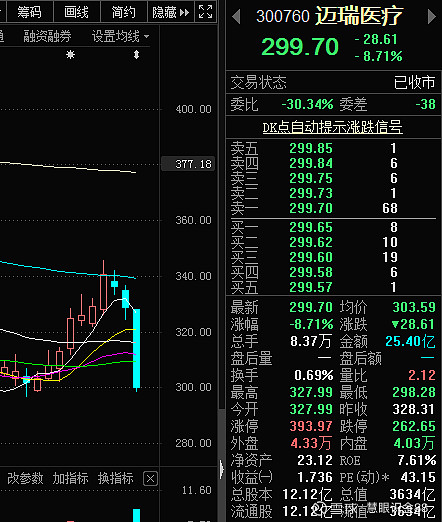The width and height of the screenshot is (442, 522).
Task: Select the 画线 drawing tool tab
Action: pos(76,12)
